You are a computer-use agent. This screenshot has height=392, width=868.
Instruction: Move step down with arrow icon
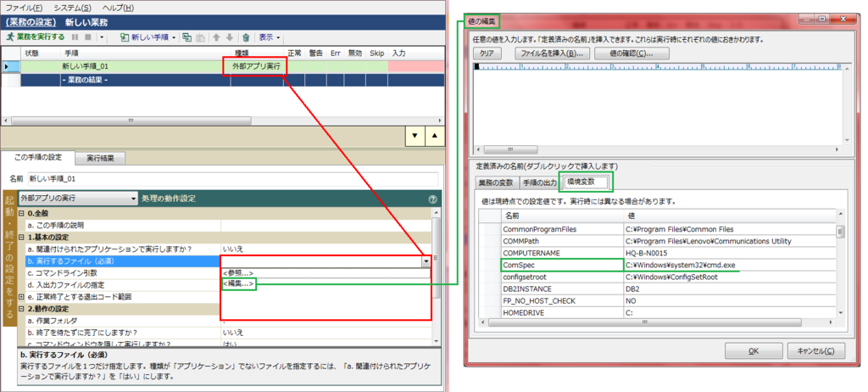(230, 37)
